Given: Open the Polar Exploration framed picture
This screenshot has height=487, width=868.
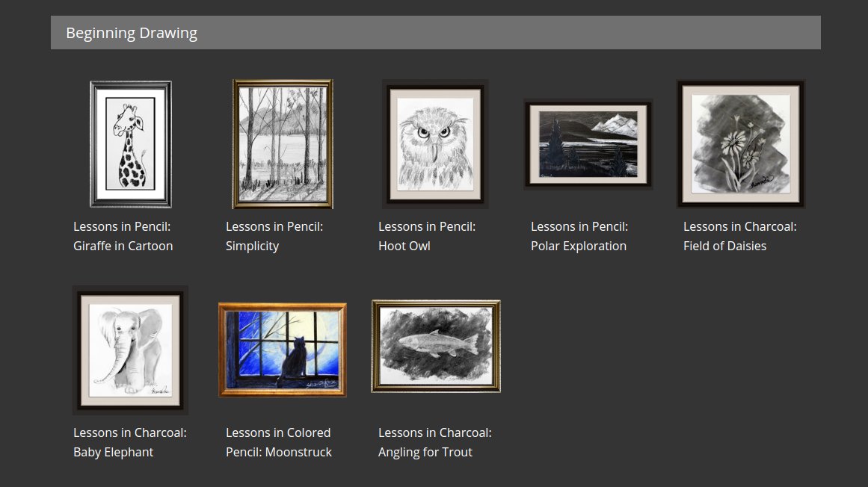Looking at the screenshot, I should [588, 144].
